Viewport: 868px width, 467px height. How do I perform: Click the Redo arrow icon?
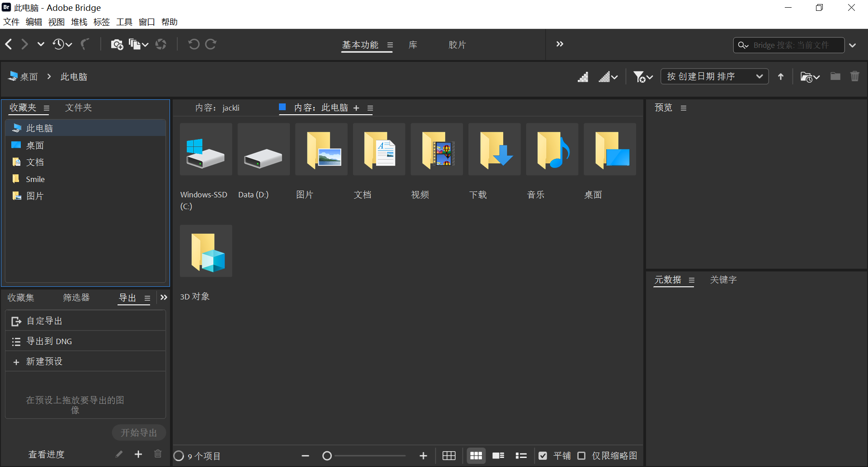point(211,44)
